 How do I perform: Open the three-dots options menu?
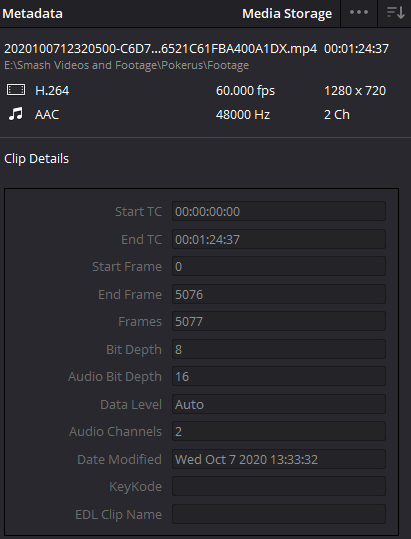click(359, 12)
